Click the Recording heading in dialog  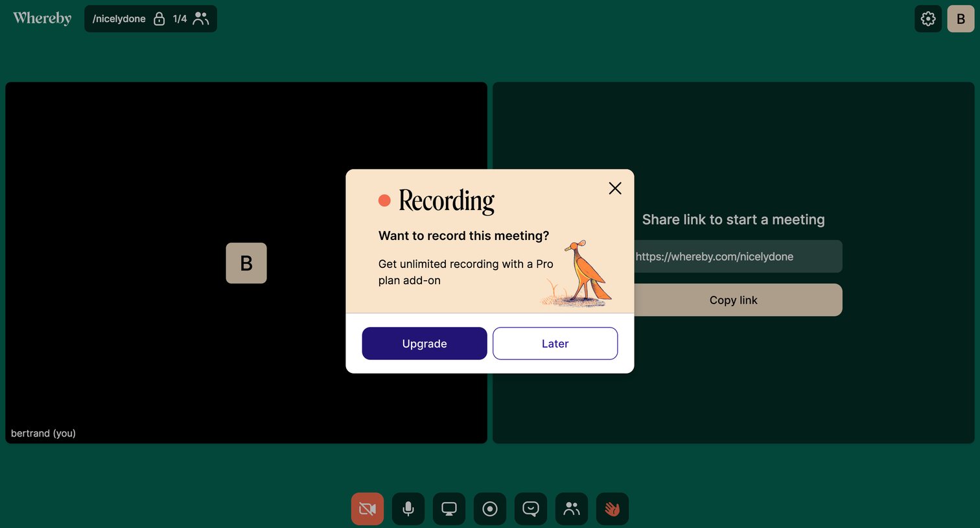coord(446,200)
